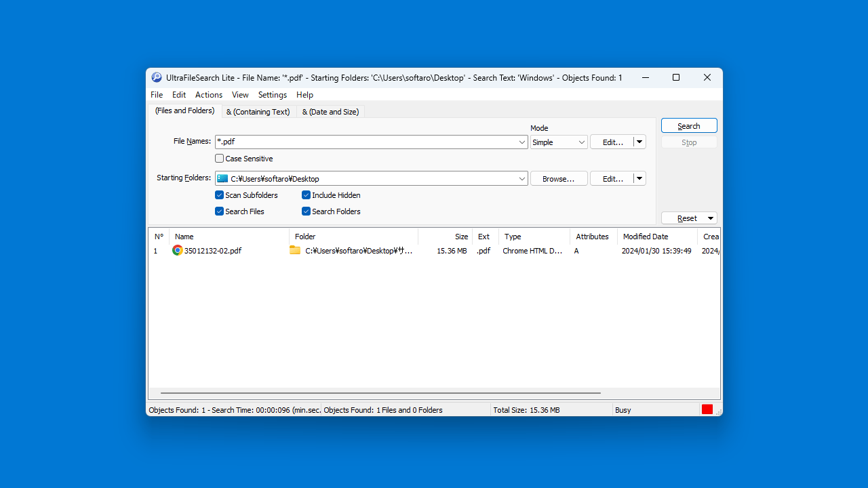
Task: Expand the Starting Folders dropdown list
Action: point(522,179)
